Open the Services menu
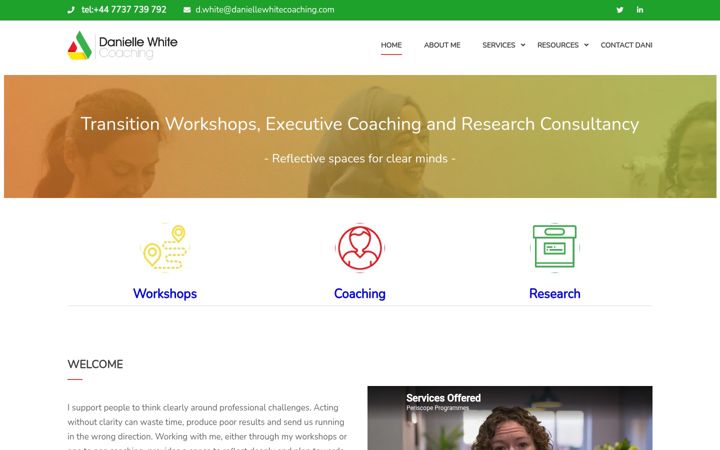720x450 pixels. click(x=499, y=45)
